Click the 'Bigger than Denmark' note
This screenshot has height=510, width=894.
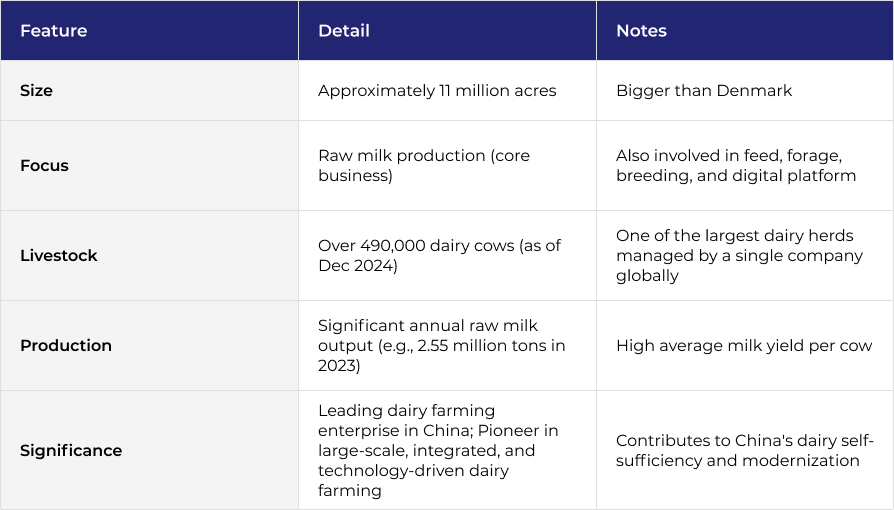pyautogui.click(x=704, y=91)
